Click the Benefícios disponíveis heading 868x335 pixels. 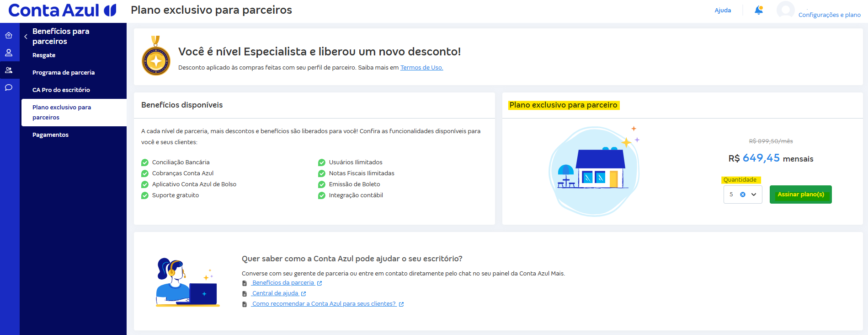[182, 105]
